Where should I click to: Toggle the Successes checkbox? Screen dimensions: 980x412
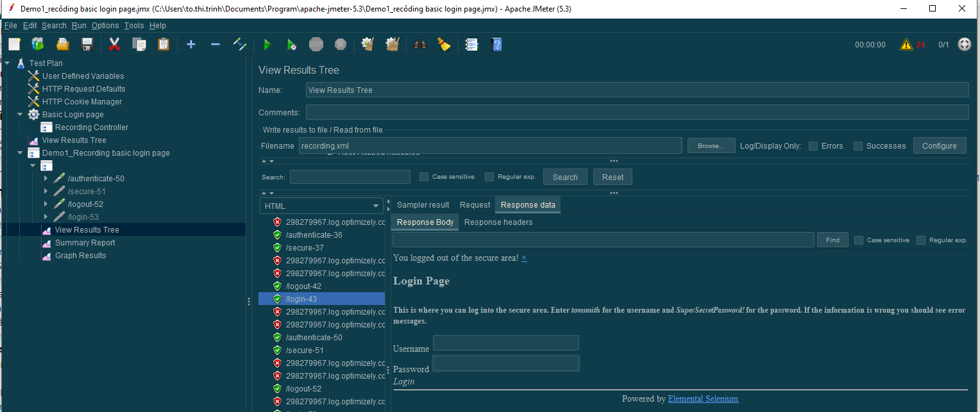[x=858, y=146]
